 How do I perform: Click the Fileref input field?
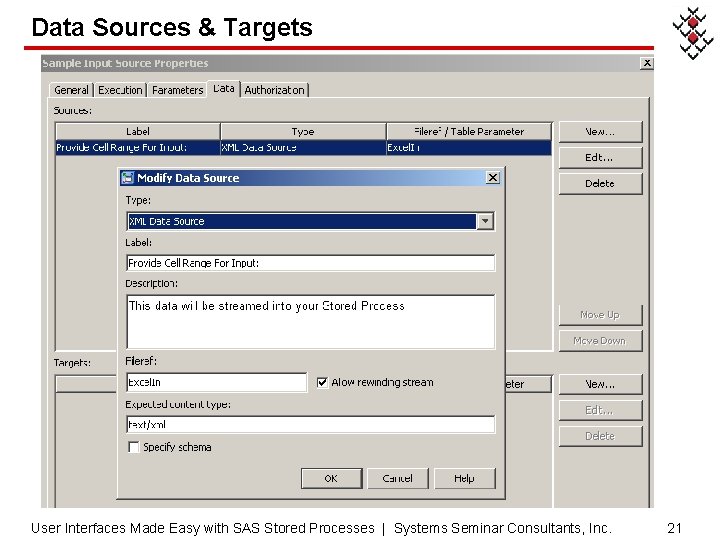216,382
